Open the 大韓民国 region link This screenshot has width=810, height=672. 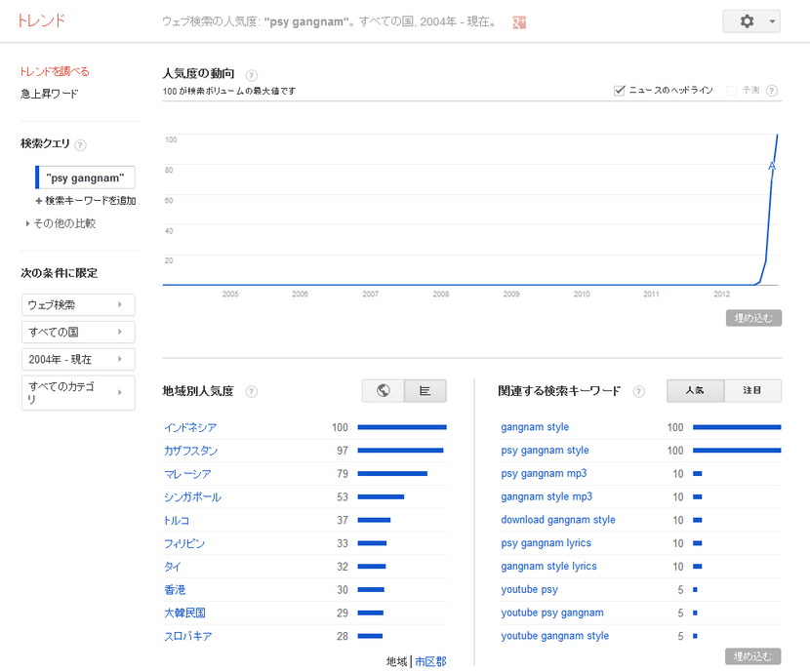click(x=185, y=613)
